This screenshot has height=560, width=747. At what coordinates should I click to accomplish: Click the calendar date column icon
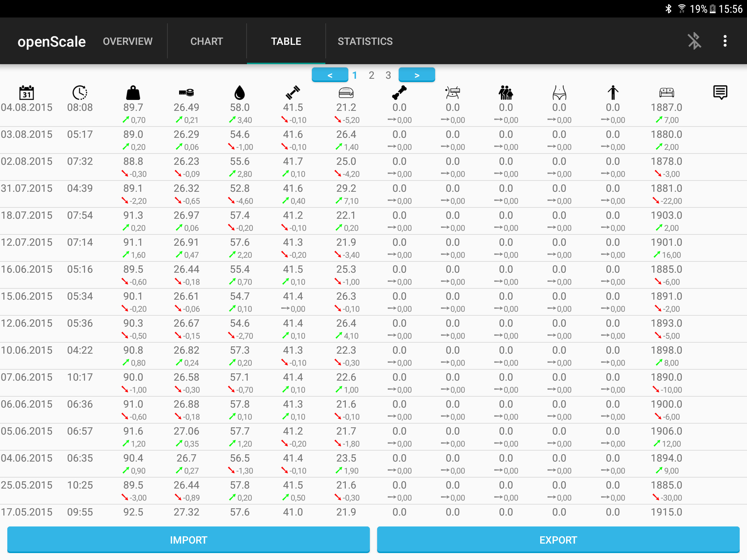coord(27,93)
